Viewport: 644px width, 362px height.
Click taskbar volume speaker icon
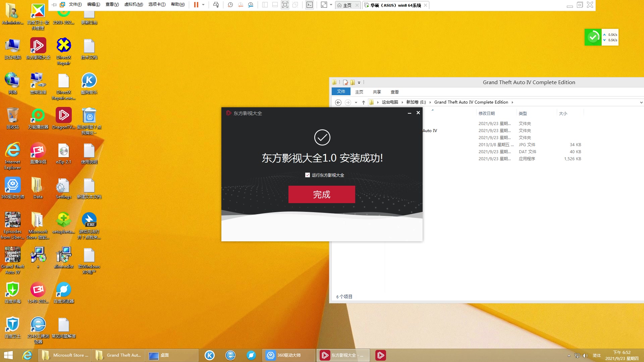point(585,356)
